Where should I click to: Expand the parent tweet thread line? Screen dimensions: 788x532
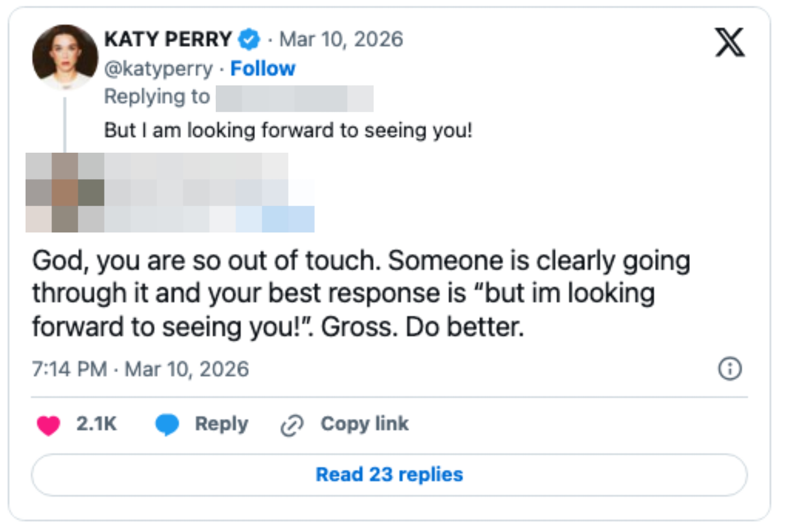click(65, 126)
